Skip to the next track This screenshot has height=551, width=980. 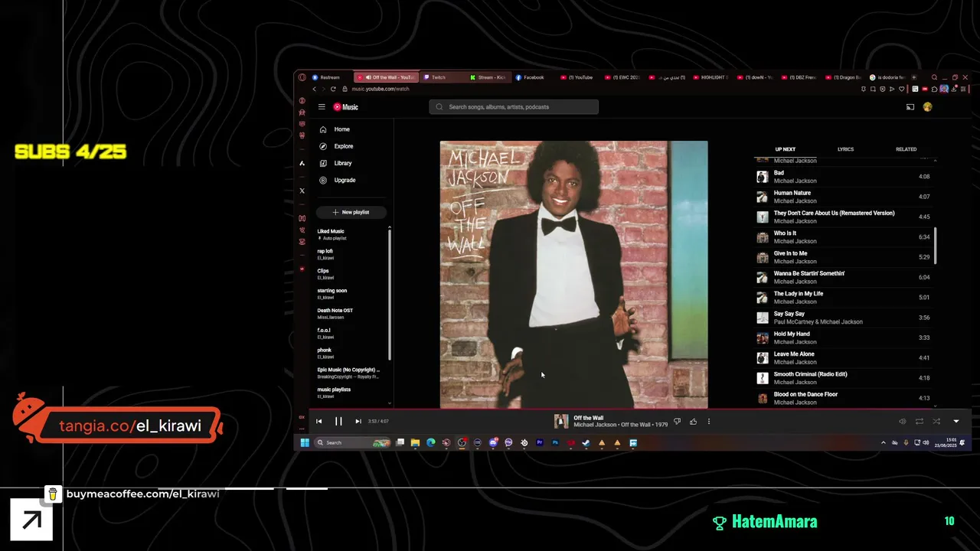pyautogui.click(x=358, y=421)
